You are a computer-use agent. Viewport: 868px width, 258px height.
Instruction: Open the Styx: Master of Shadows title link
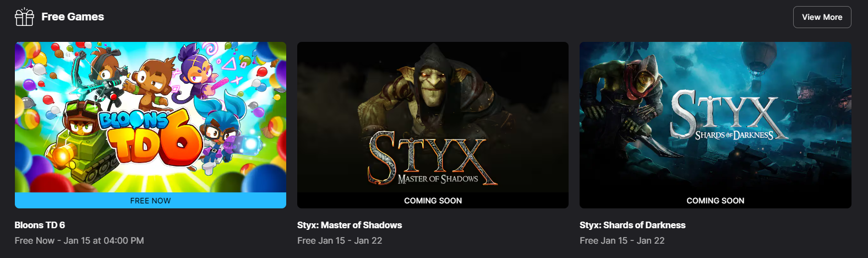point(350,225)
